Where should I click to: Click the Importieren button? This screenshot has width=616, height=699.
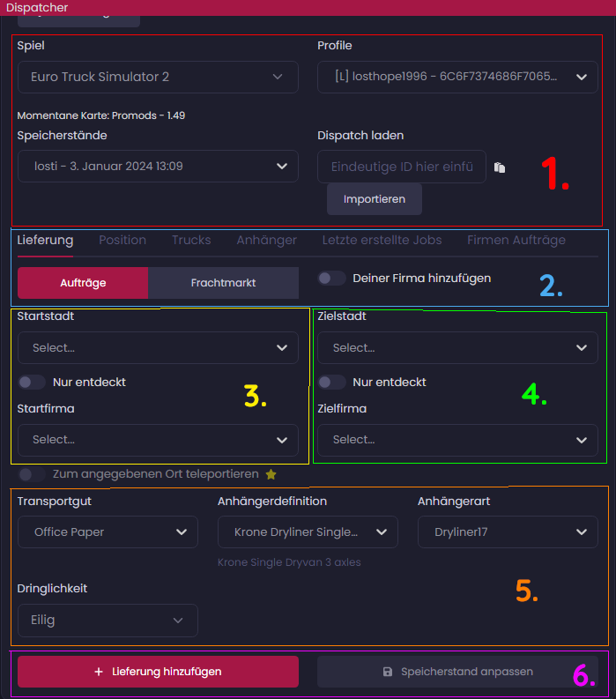coord(375,199)
